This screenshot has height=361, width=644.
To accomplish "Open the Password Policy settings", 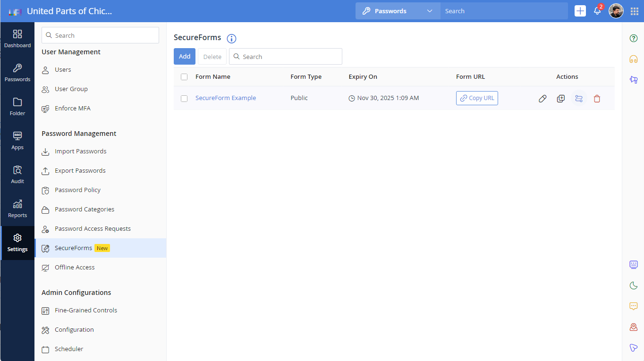I will (77, 190).
